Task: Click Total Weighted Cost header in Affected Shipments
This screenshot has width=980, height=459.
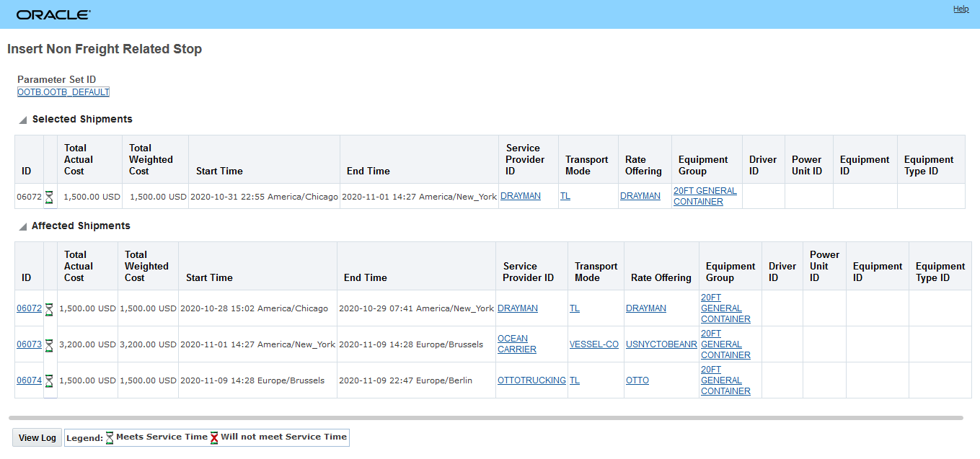Action: pyautogui.click(x=146, y=267)
